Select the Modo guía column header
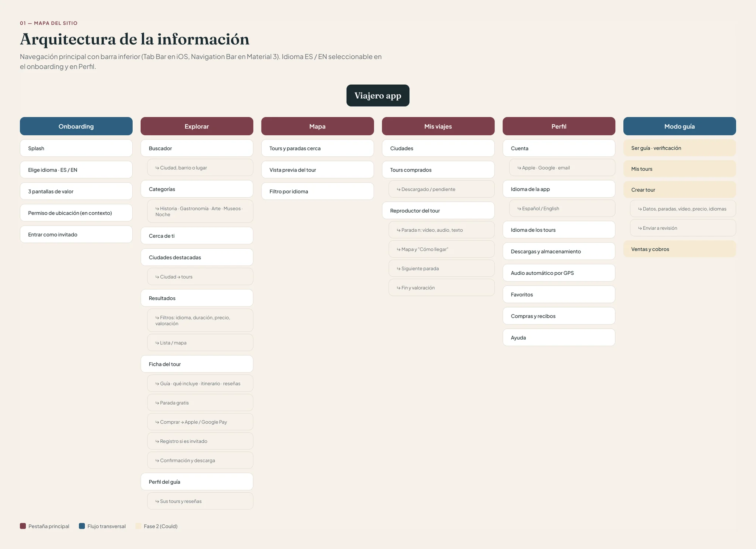Viewport: 756px width, 549px height. (680, 126)
